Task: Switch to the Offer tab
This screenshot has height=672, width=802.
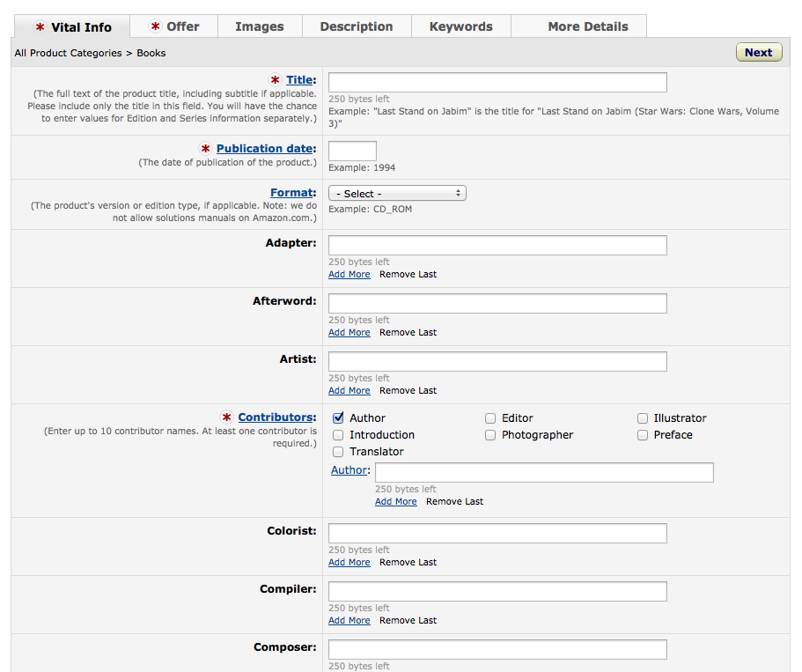Action: click(x=174, y=26)
